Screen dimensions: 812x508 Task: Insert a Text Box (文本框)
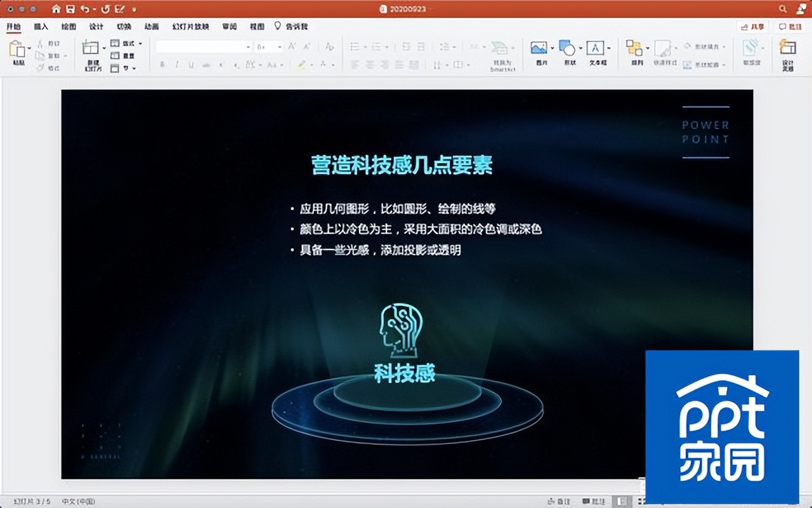(x=595, y=48)
